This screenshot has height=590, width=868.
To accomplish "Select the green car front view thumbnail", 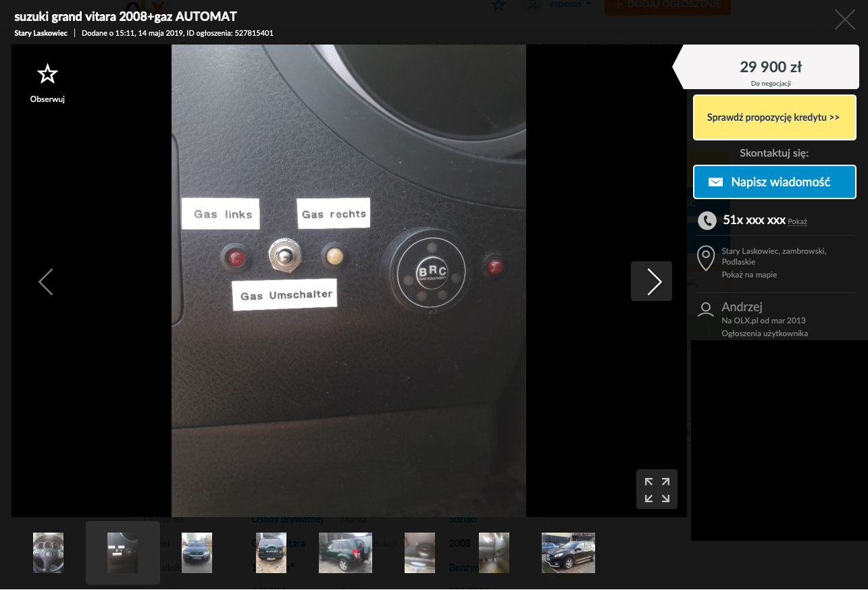I will 197,553.
